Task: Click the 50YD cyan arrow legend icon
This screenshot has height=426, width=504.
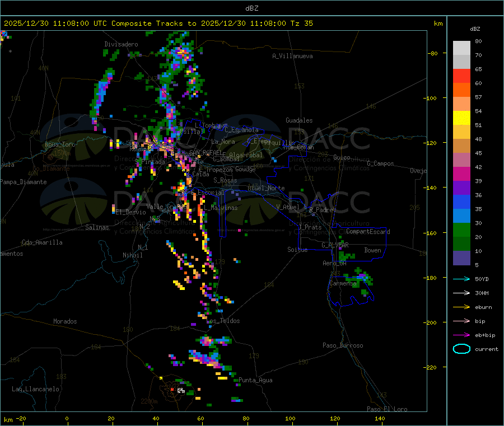Action: tap(461, 279)
